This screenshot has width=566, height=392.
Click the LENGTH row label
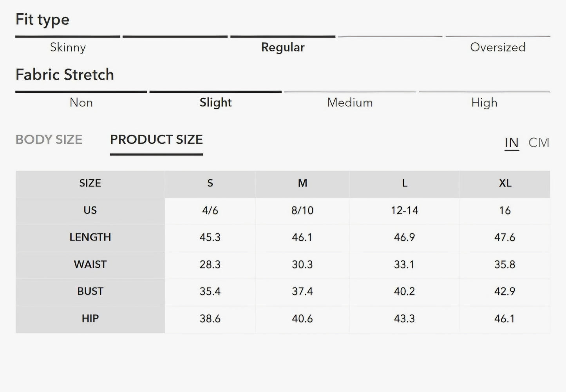point(90,237)
